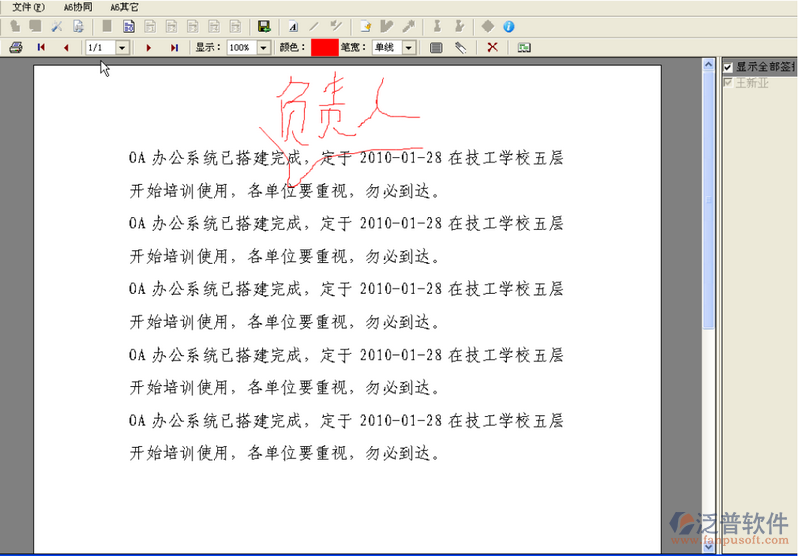Select the straight line drawing tool

[x=314, y=26]
